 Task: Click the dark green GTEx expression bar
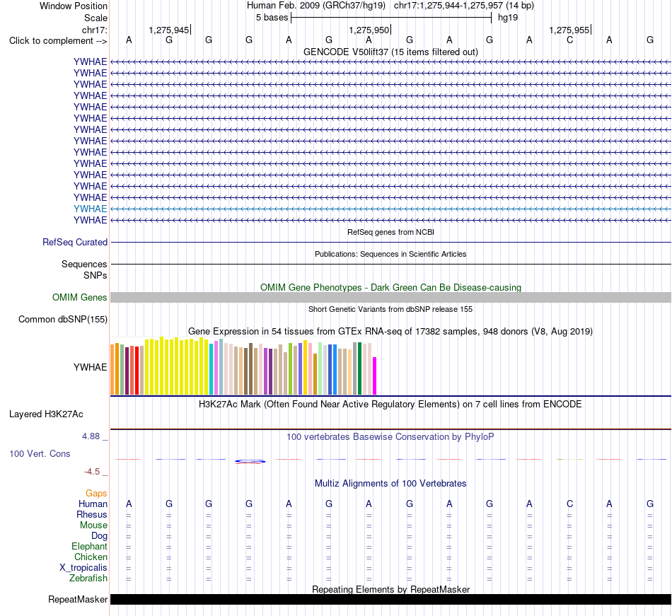pyautogui.click(x=359, y=368)
